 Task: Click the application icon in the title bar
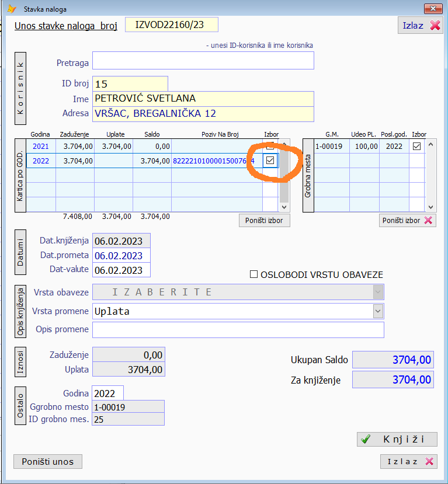pos(12,9)
